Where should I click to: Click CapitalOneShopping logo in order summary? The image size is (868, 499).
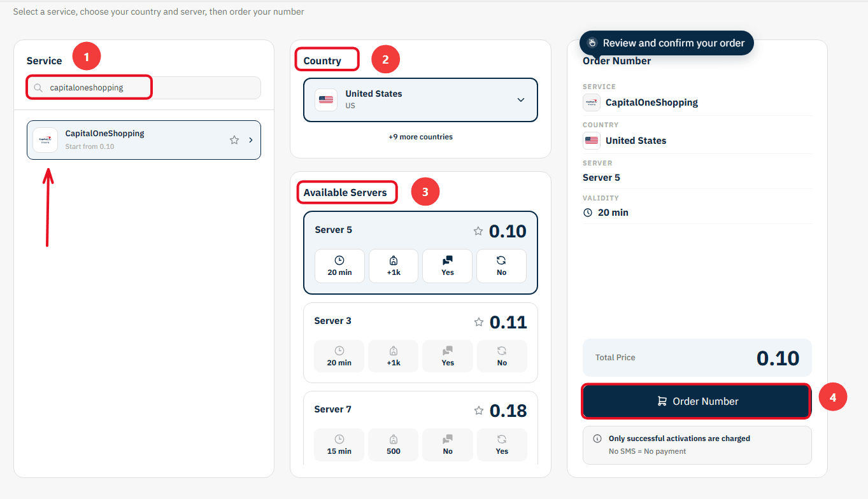tap(592, 102)
